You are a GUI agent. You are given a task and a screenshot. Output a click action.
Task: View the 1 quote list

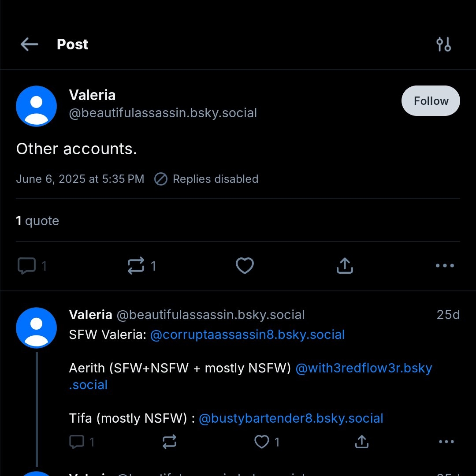pyautogui.click(x=37, y=221)
